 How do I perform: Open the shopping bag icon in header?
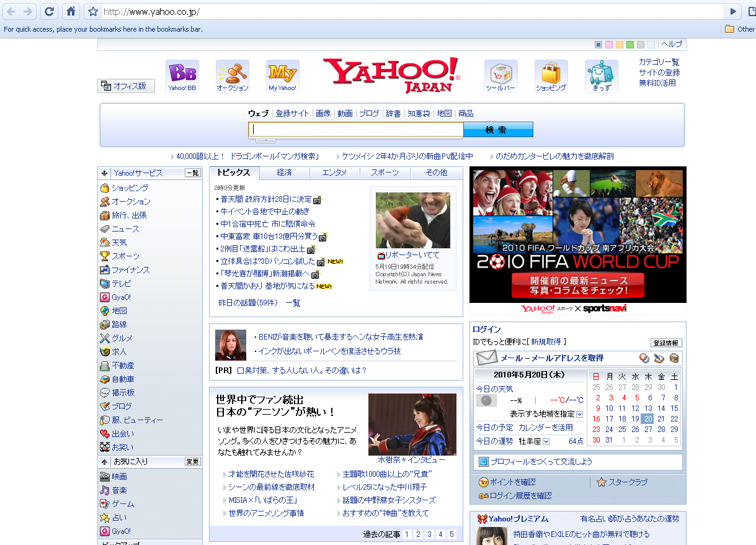[551, 74]
